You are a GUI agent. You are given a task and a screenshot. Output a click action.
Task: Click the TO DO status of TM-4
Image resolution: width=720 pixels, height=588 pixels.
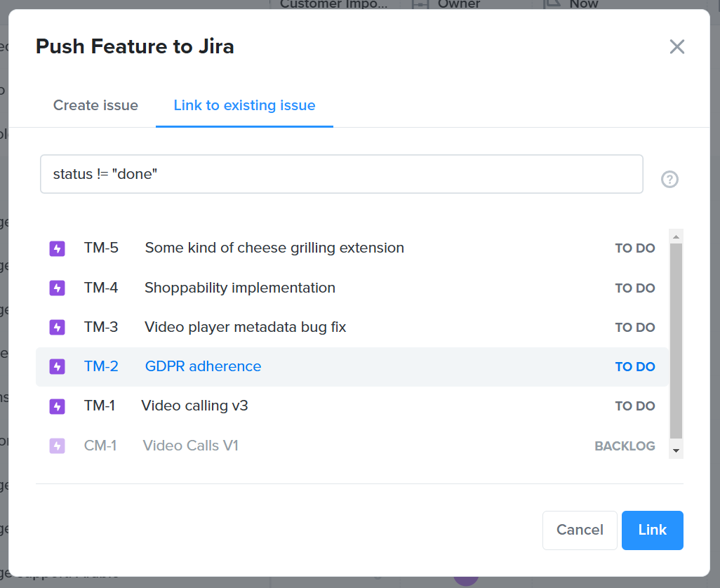[635, 288]
